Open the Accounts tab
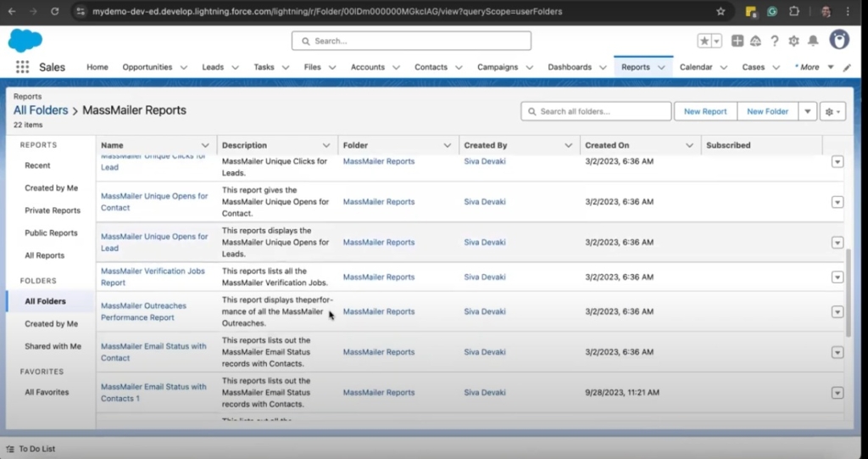 [368, 67]
